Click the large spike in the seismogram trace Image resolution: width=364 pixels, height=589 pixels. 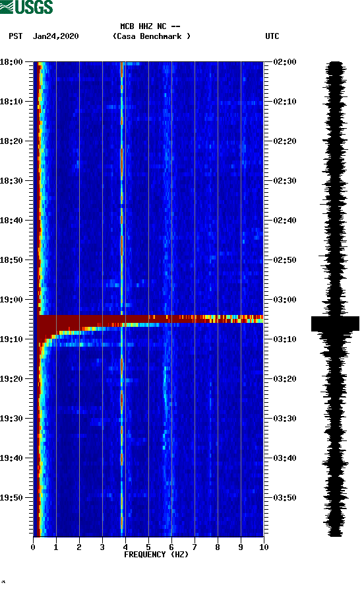point(335,324)
